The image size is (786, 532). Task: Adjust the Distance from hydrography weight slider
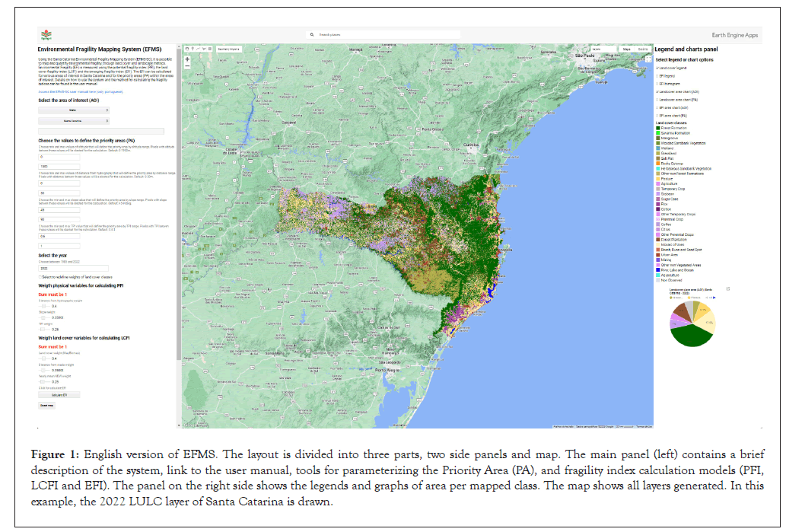pos(44,306)
